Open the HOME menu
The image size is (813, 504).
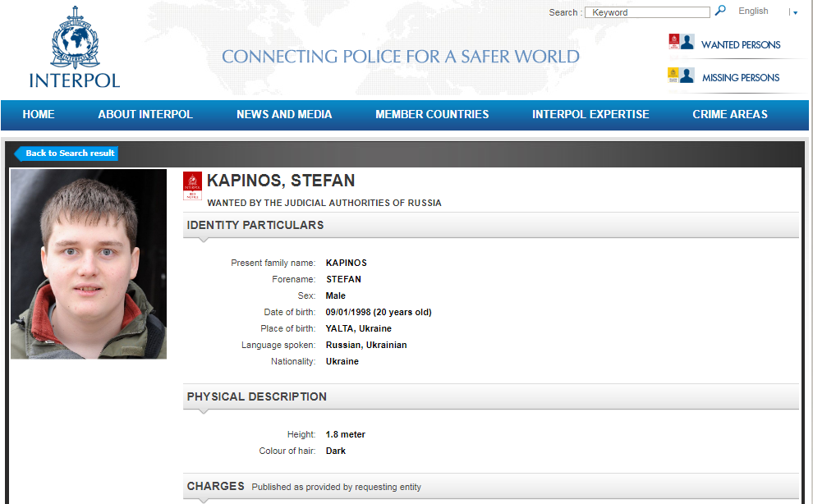39,115
